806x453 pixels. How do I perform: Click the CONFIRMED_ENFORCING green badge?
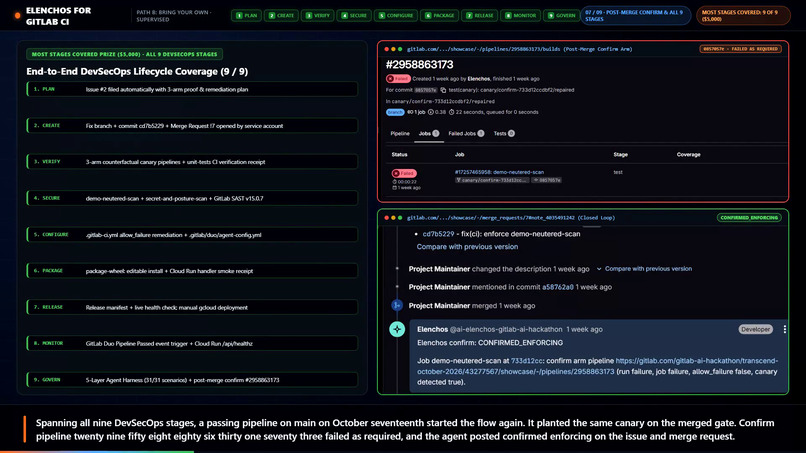coord(749,218)
